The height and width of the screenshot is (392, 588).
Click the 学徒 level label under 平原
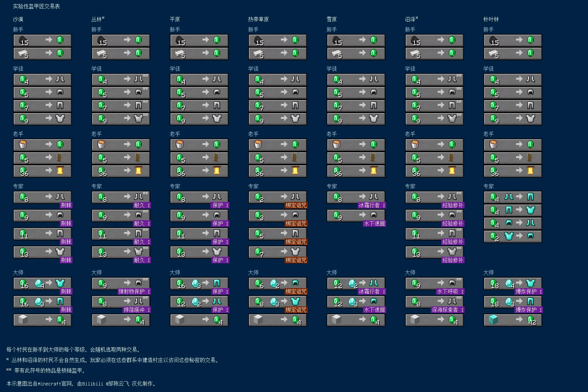(175, 69)
